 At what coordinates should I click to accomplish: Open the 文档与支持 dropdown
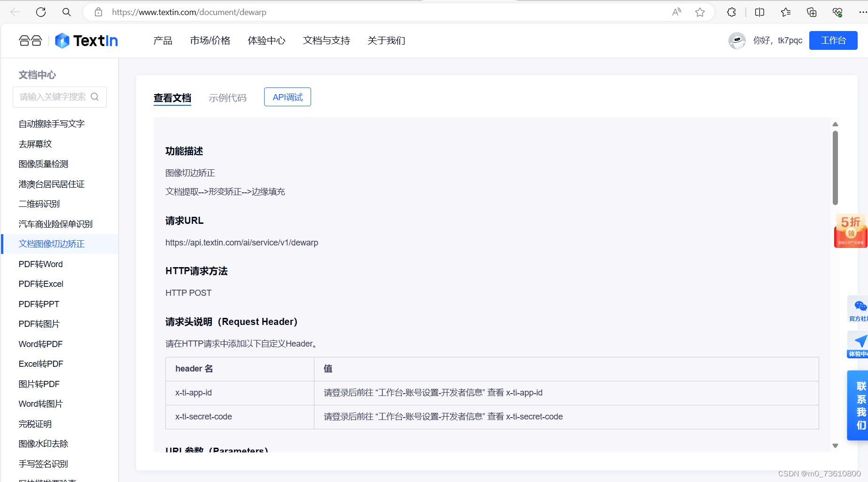coord(326,41)
